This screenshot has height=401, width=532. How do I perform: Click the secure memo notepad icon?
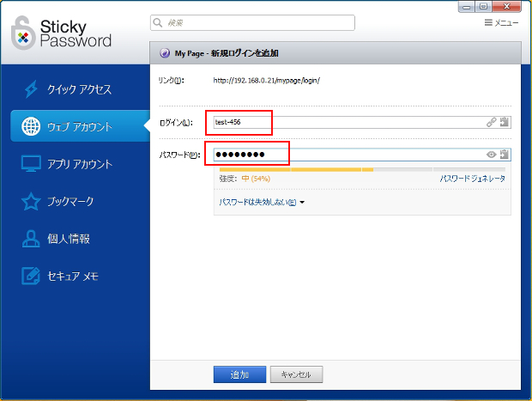[31, 276]
